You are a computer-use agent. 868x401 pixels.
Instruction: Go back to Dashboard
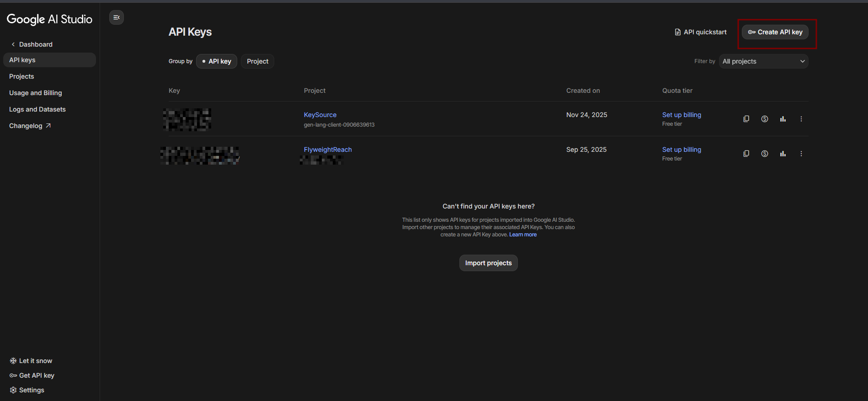(x=36, y=44)
